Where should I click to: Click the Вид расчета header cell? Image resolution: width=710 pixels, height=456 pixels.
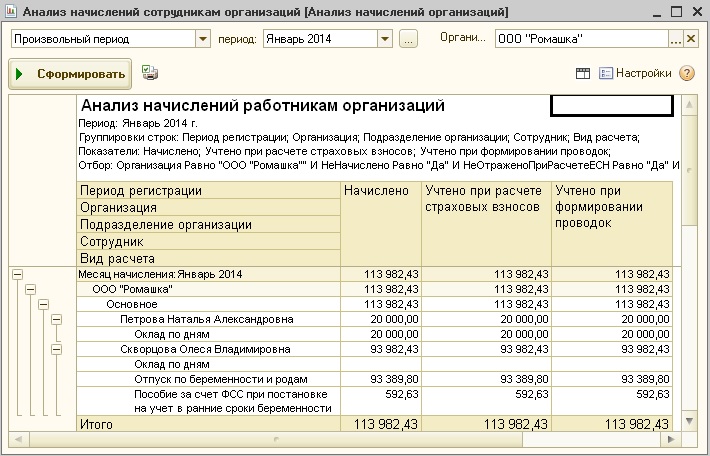tap(209, 258)
